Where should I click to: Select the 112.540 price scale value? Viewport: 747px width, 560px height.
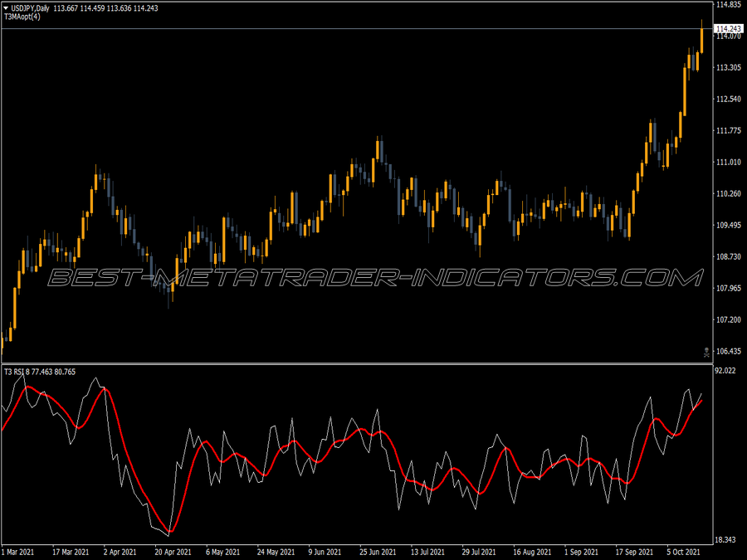(x=729, y=99)
